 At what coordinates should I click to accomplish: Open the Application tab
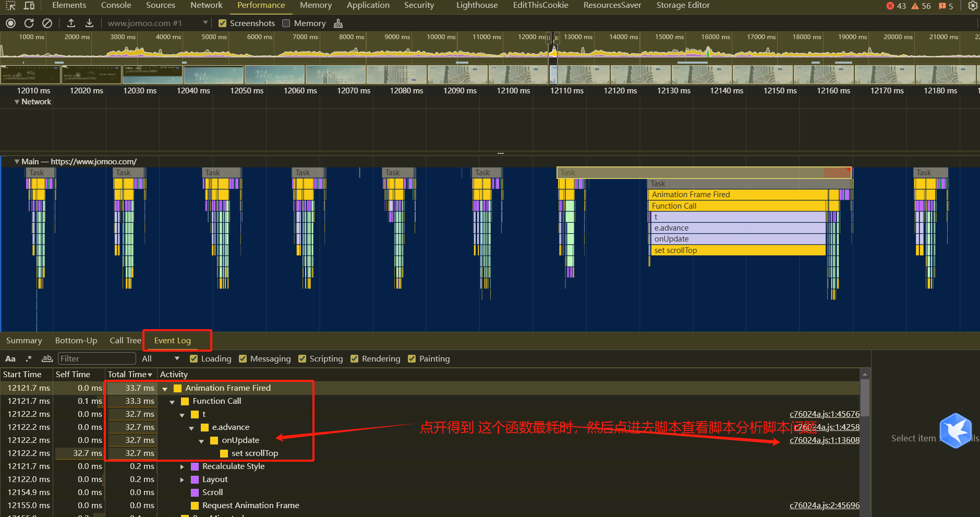click(x=368, y=5)
